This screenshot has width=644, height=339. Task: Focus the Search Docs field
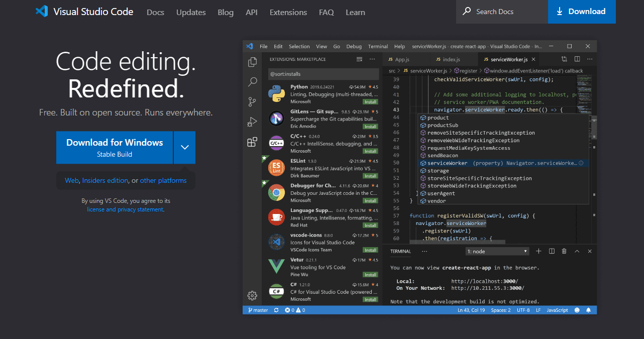502,12
